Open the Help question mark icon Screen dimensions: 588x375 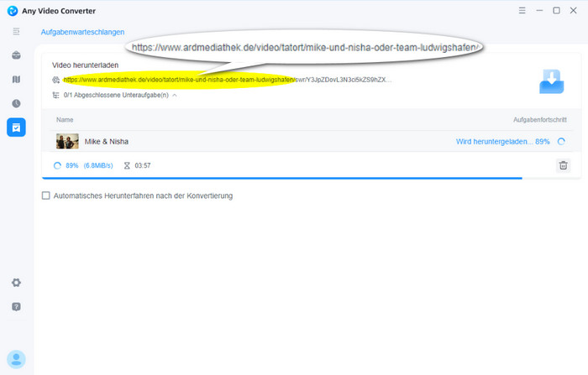[x=16, y=307]
